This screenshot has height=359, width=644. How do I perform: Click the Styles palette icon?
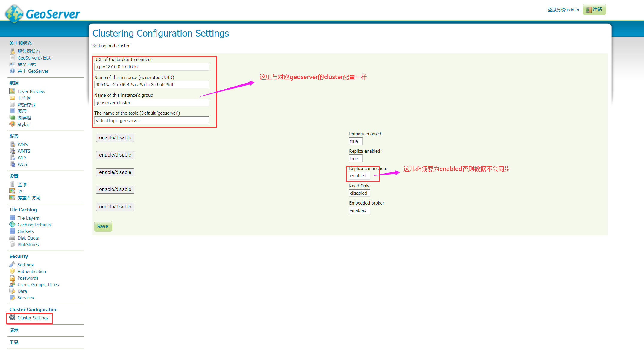12,124
